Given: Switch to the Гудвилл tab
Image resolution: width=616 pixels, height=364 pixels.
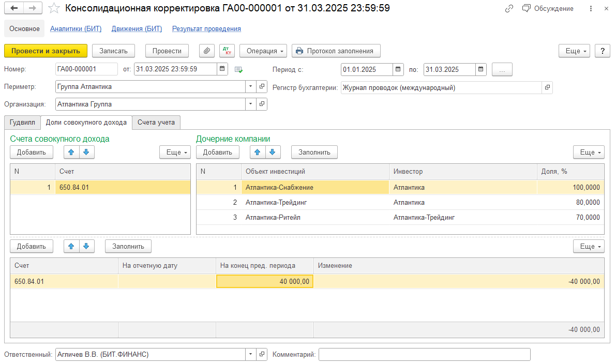Looking at the screenshot, I should coord(22,123).
